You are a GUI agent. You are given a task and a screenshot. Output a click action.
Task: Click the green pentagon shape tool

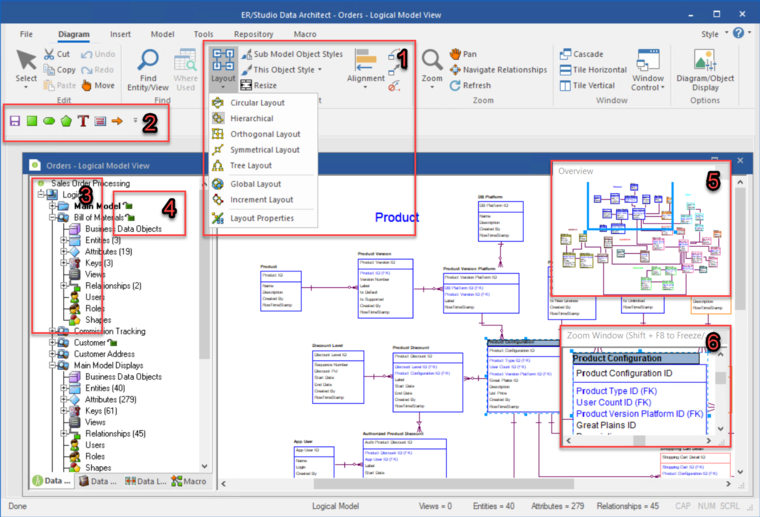(66, 121)
